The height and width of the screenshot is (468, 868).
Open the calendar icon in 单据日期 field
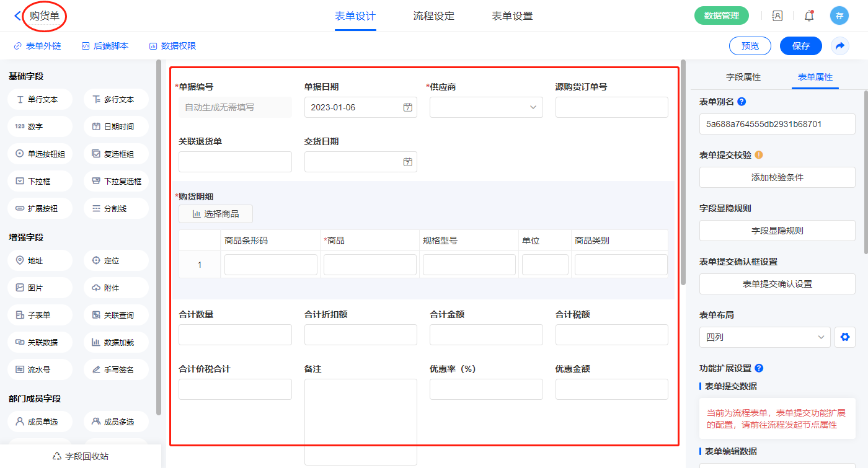click(407, 107)
